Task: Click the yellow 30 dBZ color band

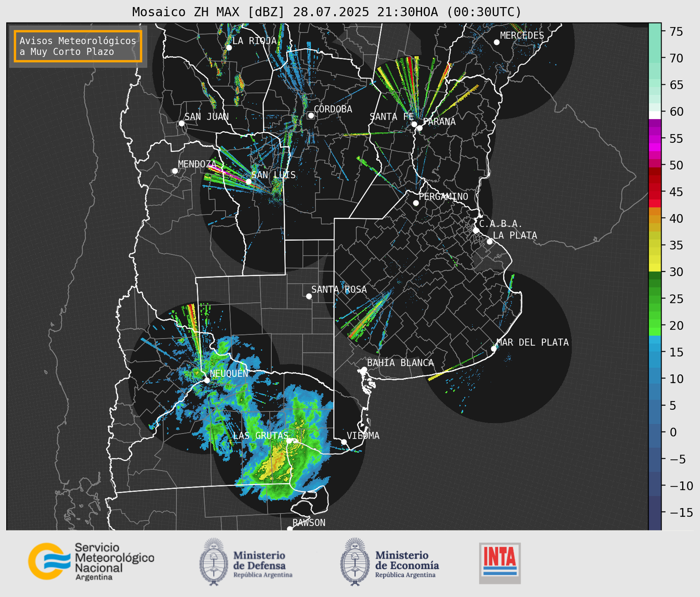Action: coord(655,268)
